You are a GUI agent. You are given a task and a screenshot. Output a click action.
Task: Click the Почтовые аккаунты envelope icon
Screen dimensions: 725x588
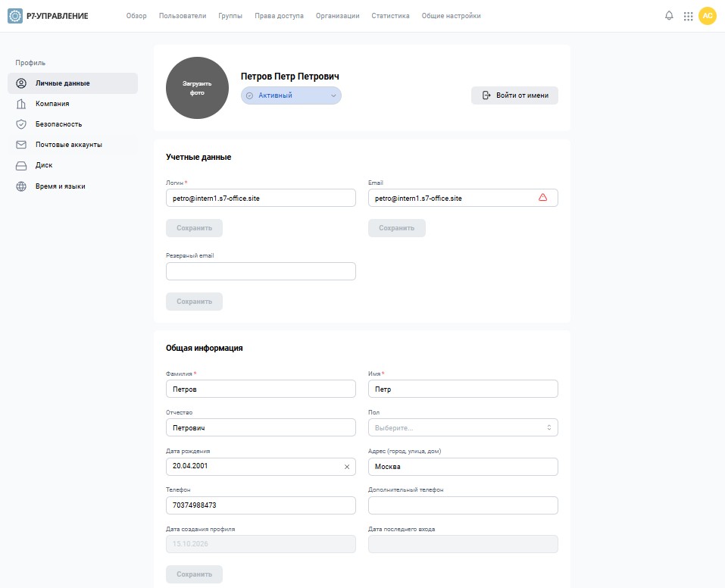coord(21,145)
